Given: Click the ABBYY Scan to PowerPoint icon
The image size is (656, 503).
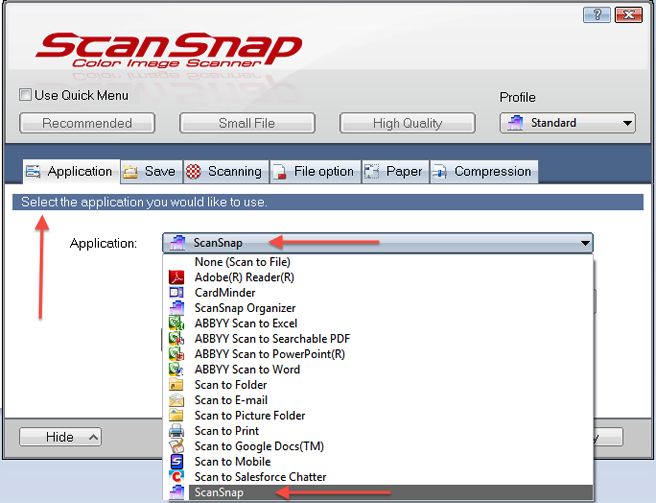Looking at the screenshot, I should tap(176, 354).
